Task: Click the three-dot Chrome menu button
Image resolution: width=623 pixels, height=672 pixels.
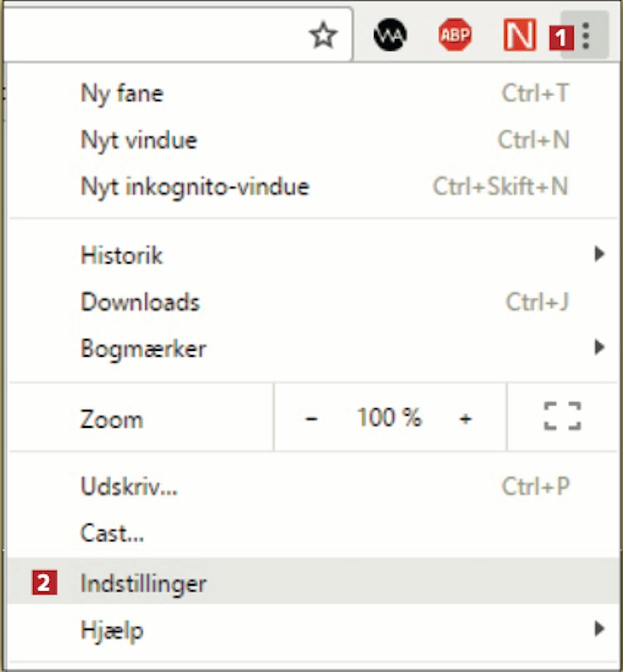Action: pyautogui.click(x=586, y=36)
